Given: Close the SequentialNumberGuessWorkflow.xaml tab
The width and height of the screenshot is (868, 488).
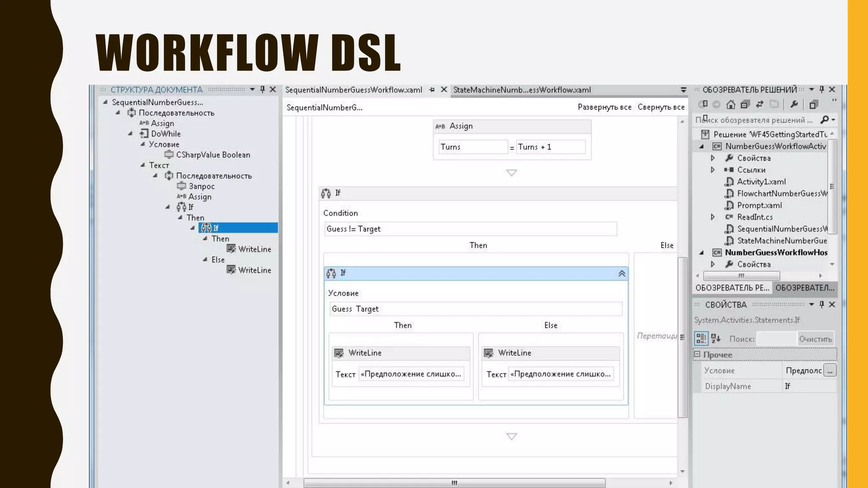Looking at the screenshot, I should (444, 90).
